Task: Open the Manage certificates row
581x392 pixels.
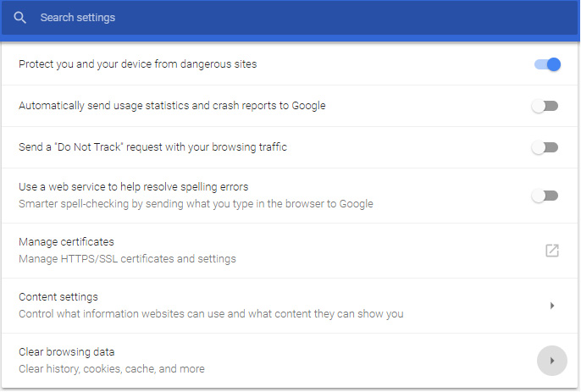Action: (290, 251)
